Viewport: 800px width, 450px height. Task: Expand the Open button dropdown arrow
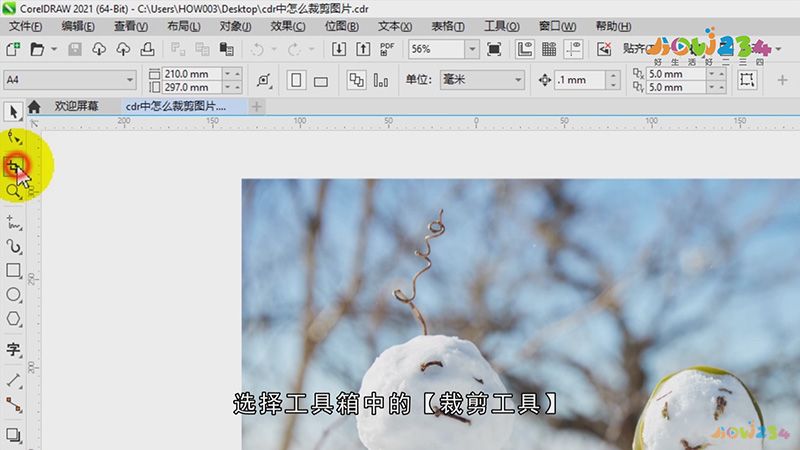[54, 49]
